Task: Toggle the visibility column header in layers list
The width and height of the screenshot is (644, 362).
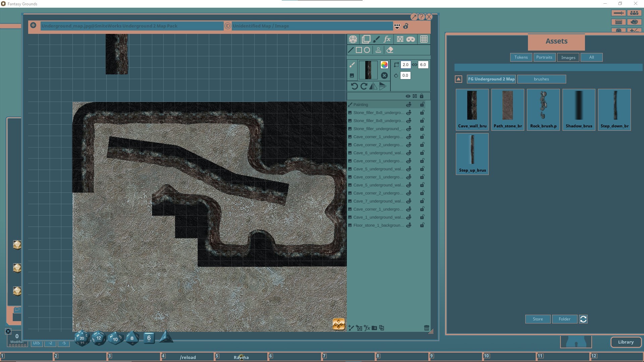Action: pos(408,96)
